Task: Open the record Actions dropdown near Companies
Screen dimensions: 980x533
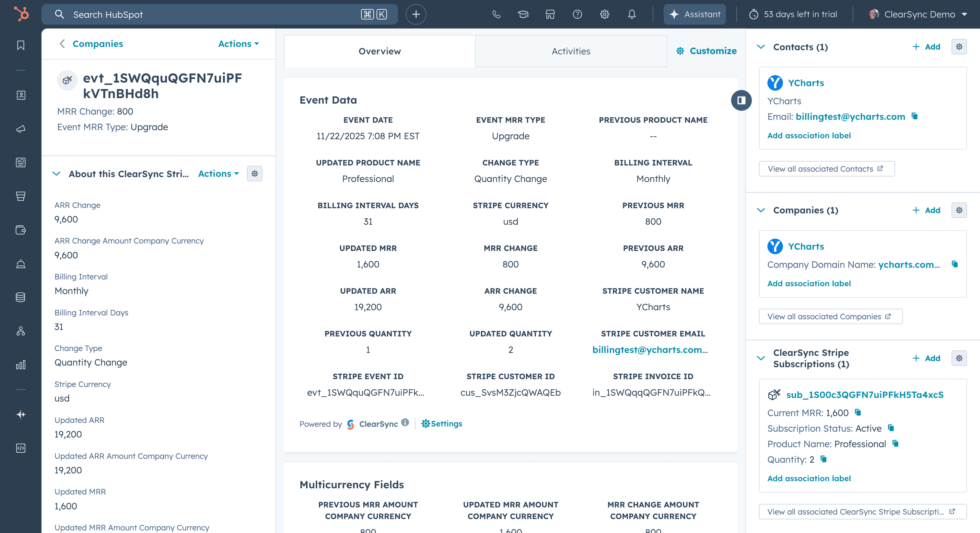Action: click(x=239, y=44)
